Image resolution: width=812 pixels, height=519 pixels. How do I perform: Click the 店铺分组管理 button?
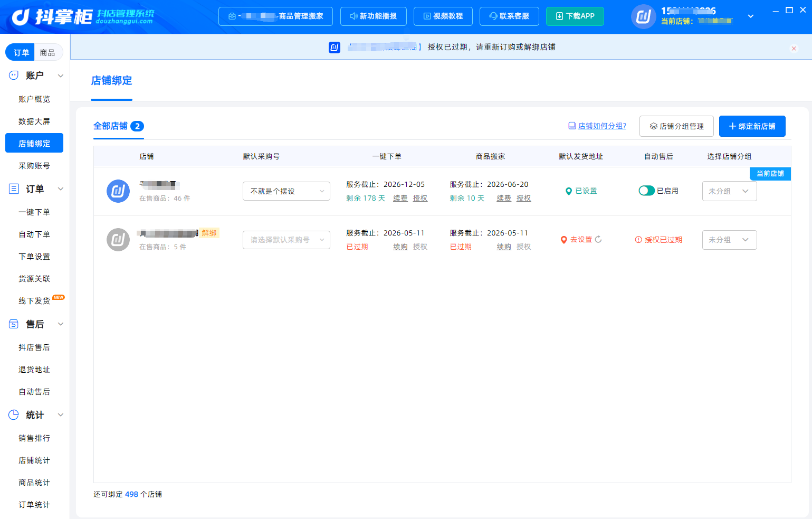click(x=676, y=126)
